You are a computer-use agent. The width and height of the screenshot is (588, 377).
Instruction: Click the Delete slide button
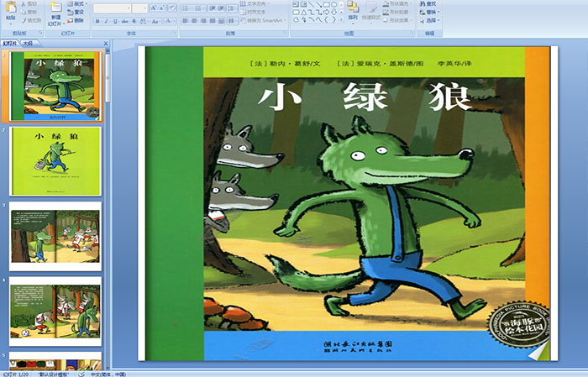point(76,20)
